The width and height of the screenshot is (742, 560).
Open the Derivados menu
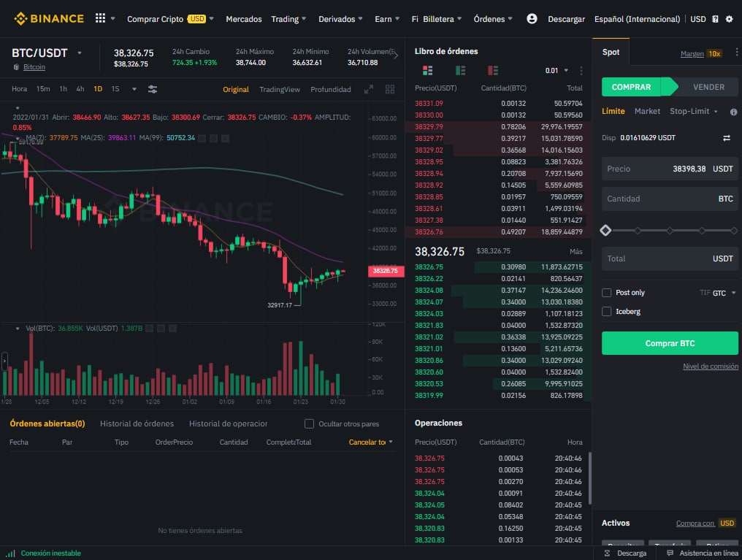[338, 18]
